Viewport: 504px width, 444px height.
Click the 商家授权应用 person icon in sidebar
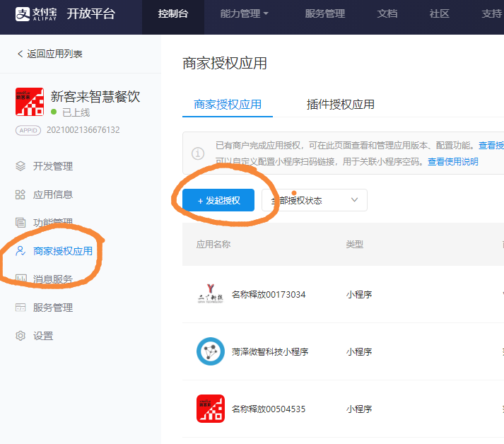point(20,251)
